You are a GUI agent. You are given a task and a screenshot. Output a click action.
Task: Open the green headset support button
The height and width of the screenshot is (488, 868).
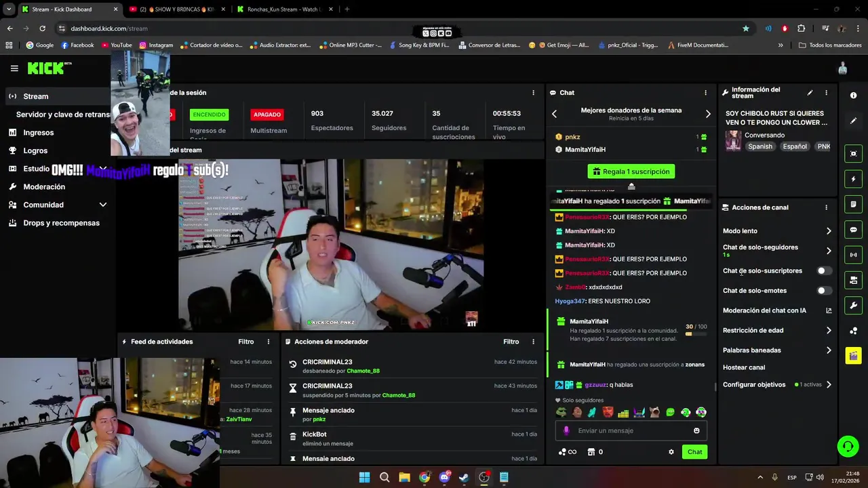(x=848, y=446)
